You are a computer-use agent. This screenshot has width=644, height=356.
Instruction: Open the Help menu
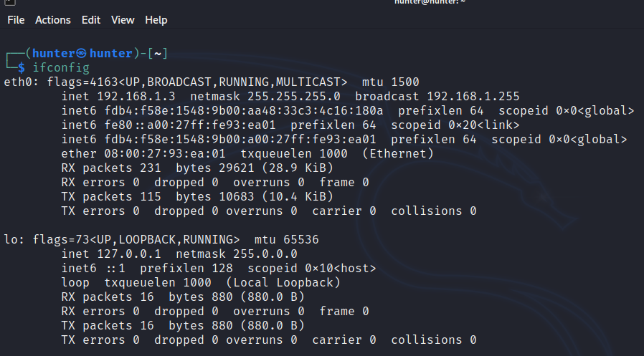tap(156, 20)
